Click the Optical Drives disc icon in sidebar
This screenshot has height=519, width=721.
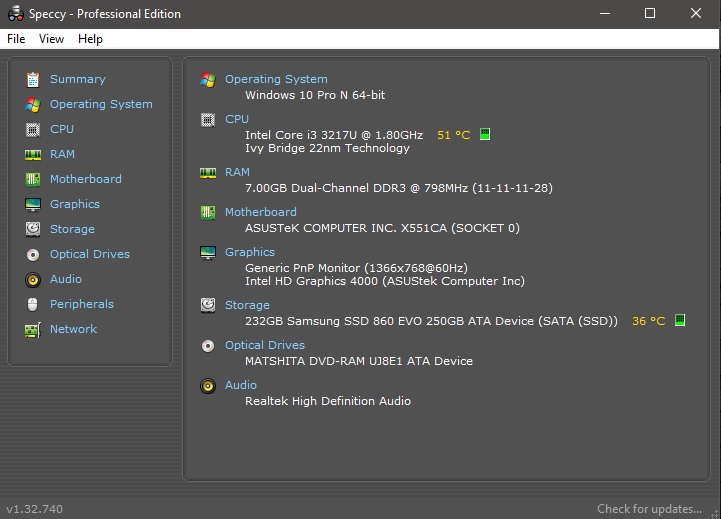[x=33, y=254]
